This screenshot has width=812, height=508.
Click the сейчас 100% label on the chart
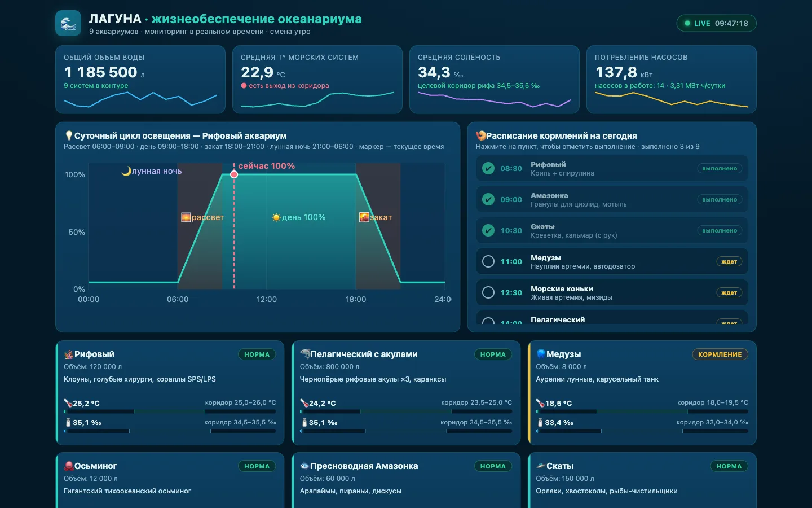click(x=267, y=166)
